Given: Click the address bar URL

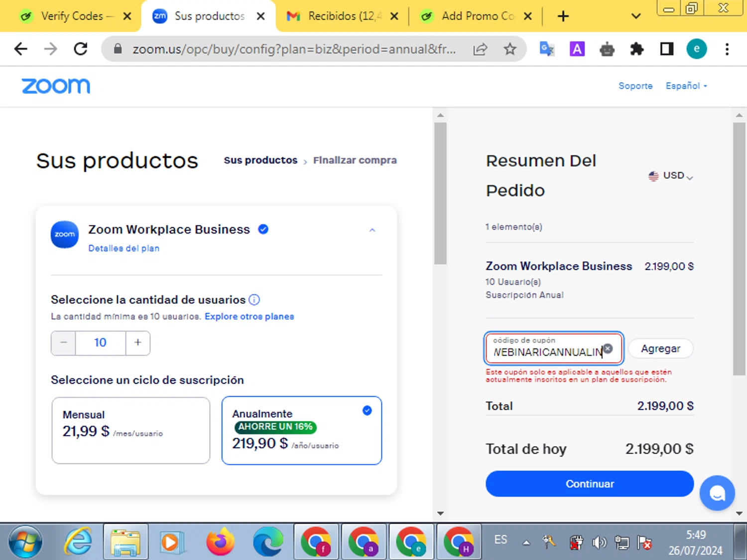Looking at the screenshot, I should click(294, 49).
